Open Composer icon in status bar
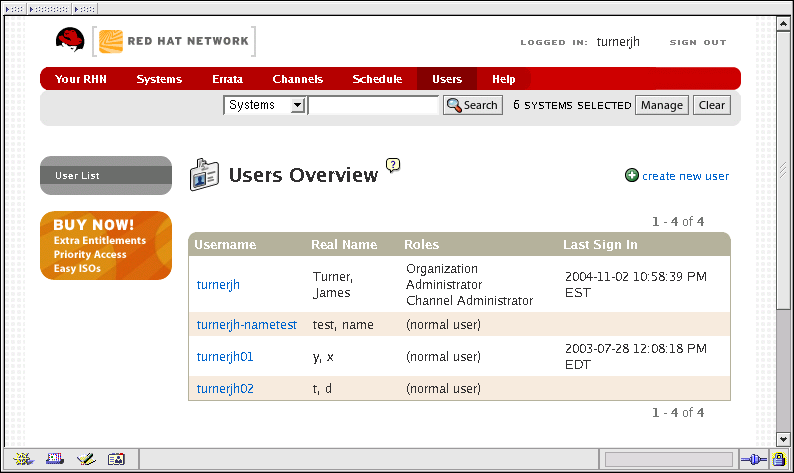Viewport: 794px width, 473px height. pos(86,459)
